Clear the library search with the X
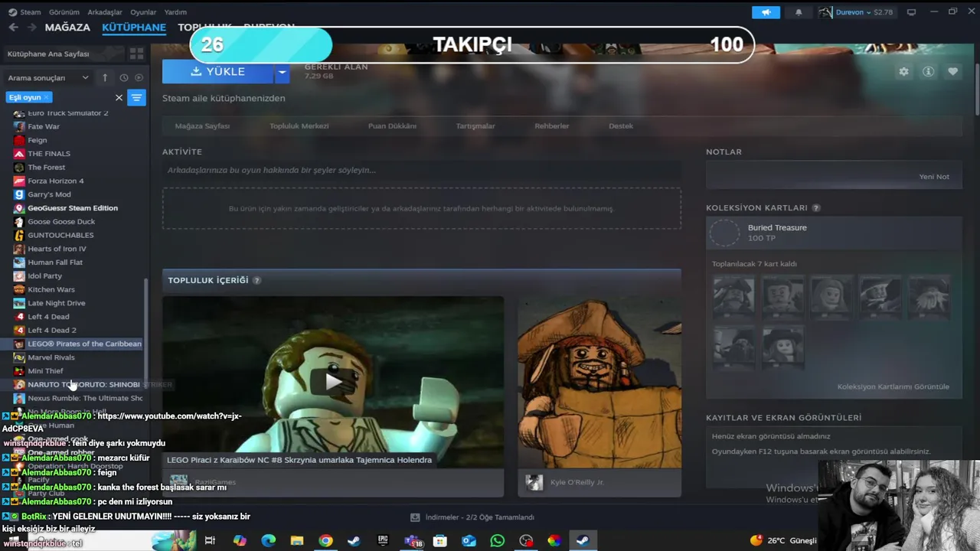This screenshot has width=980, height=551. [x=119, y=97]
